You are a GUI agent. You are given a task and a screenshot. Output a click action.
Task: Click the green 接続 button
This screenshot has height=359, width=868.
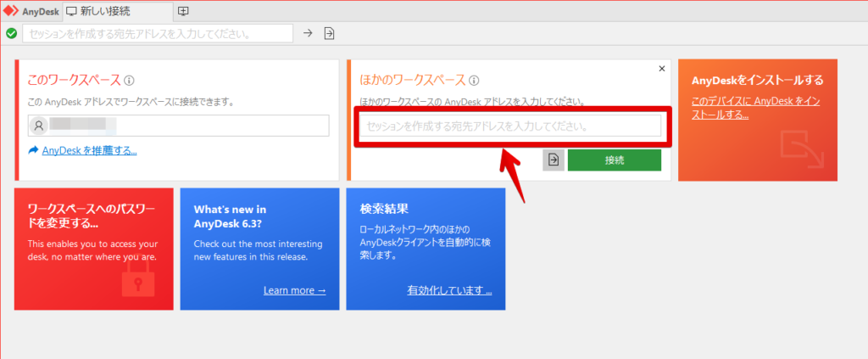pos(615,160)
